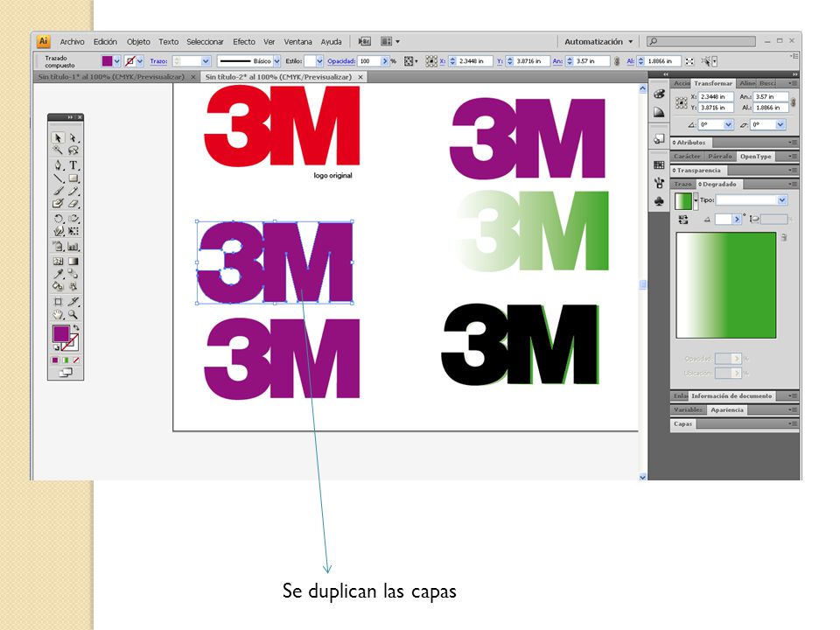Open the Archivo menu
The image size is (840, 630).
(72, 42)
